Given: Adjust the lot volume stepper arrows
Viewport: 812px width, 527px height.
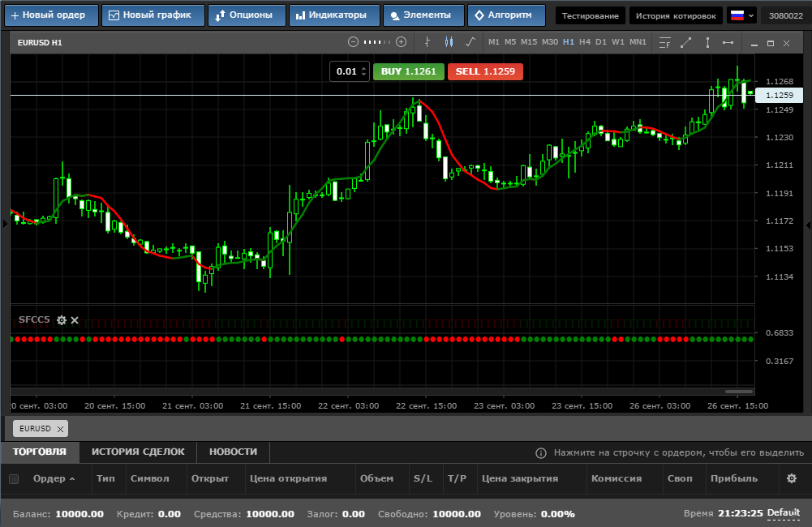Looking at the screenshot, I should pos(364,71).
